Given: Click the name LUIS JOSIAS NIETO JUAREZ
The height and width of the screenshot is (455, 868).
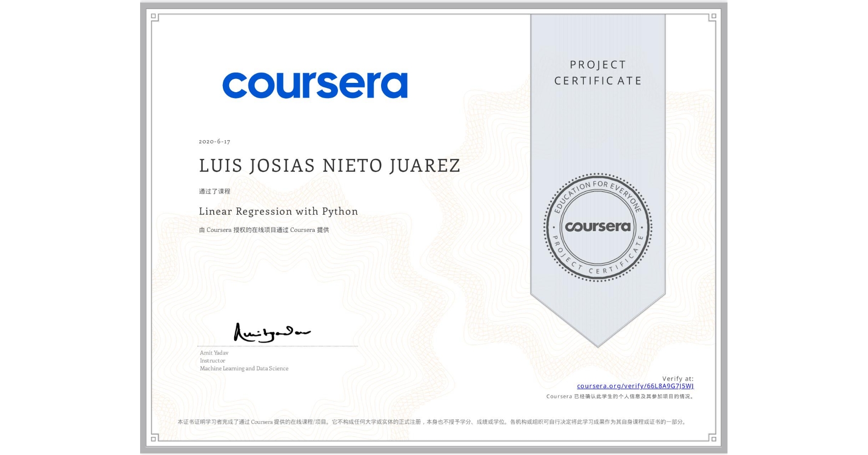Looking at the screenshot, I should 329,166.
